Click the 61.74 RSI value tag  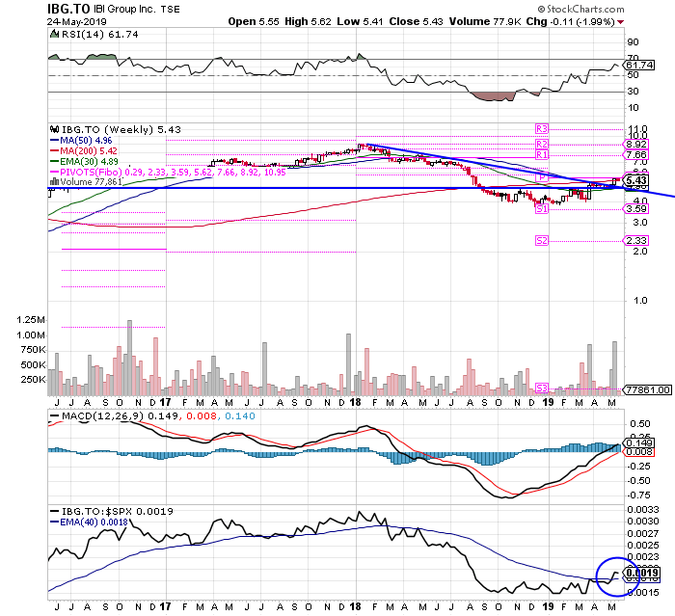click(639, 65)
